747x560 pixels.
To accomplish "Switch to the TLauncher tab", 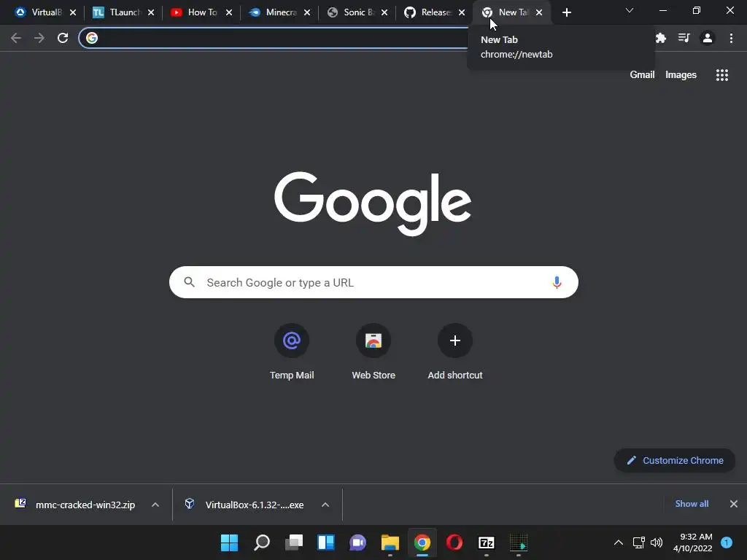I will 117,12.
